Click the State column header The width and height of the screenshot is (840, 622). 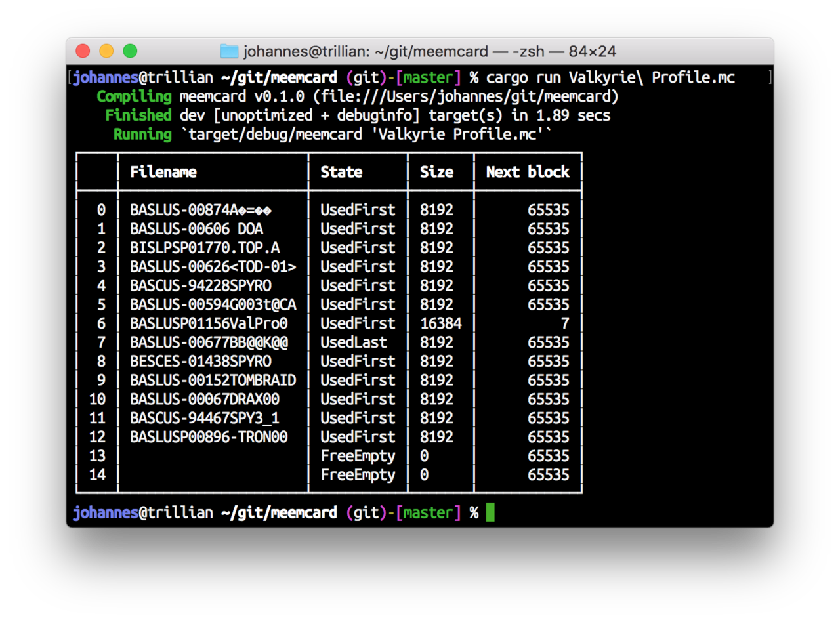[x=341, y=172]
